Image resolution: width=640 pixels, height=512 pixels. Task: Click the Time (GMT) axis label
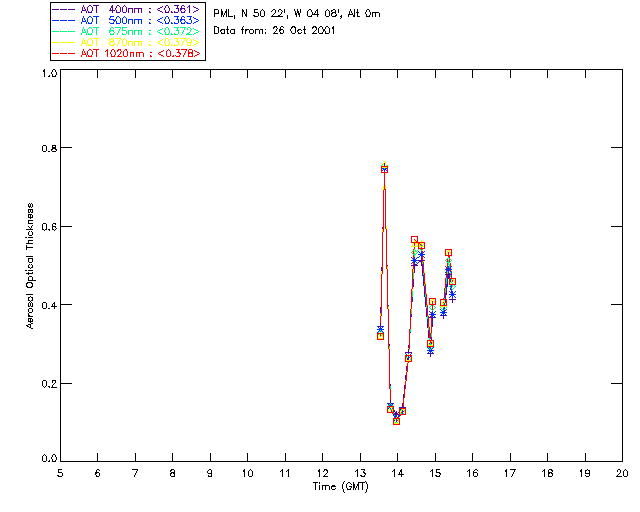[340, 487]
